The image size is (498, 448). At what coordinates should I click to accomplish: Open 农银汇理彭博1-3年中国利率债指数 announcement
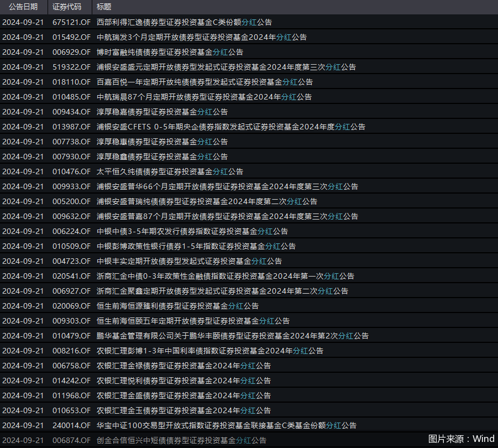pos(210,351)
